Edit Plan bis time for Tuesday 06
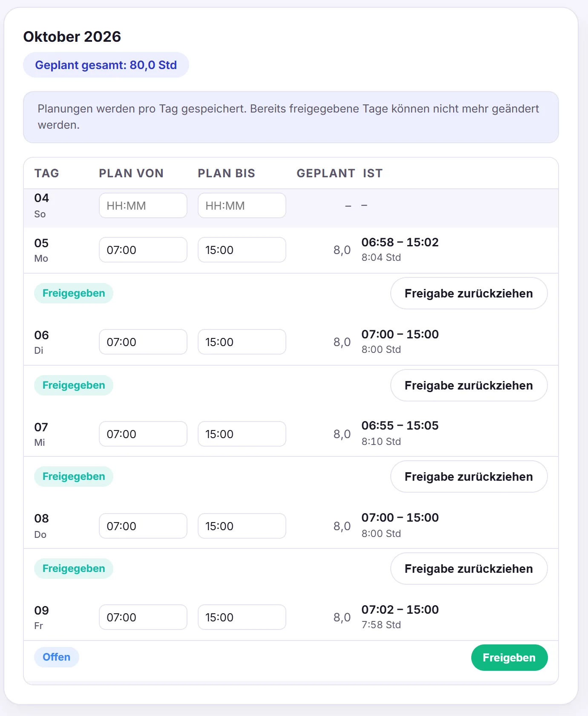The width and height of the screenshot is (588, 716). [x=242, y=342]
